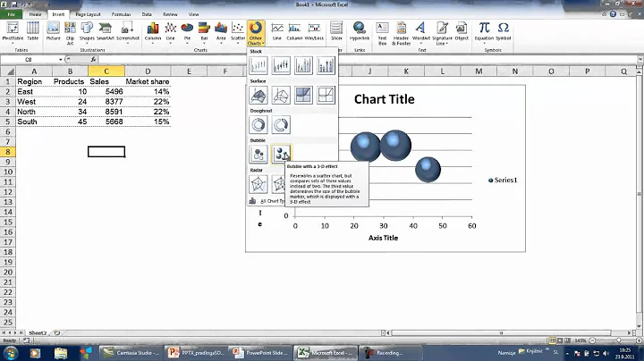Open the Shapes gallery
The height and width of the screenshot is (361, 644).
click(87, 33)
